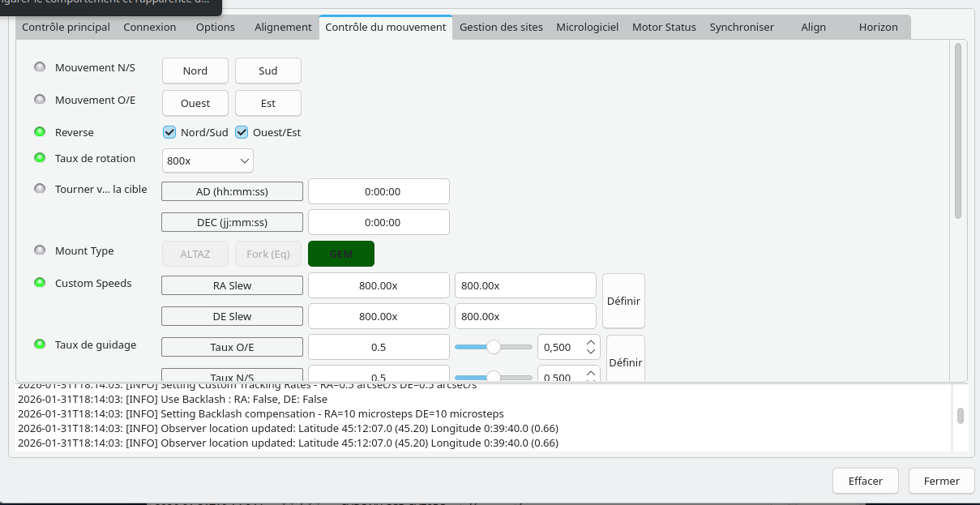980x505 pixels.
Task: Click the Mount Type status LED
Action: pyautogui.click(x=40, y=250)
